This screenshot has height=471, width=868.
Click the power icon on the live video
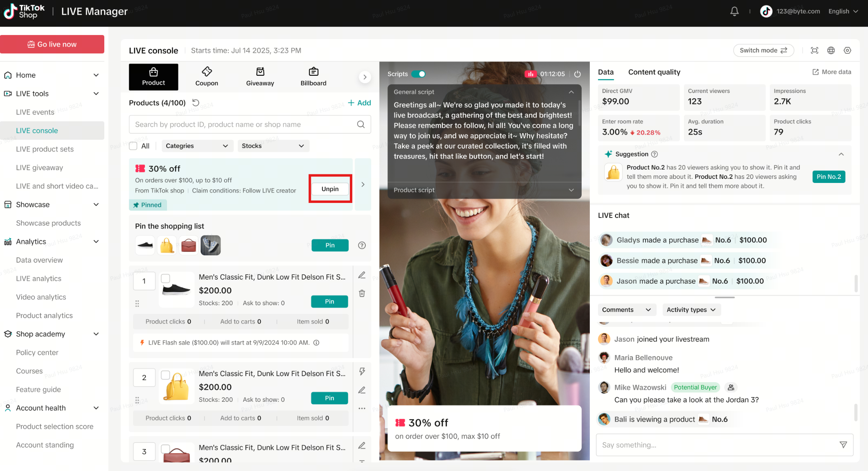[577, 74]
